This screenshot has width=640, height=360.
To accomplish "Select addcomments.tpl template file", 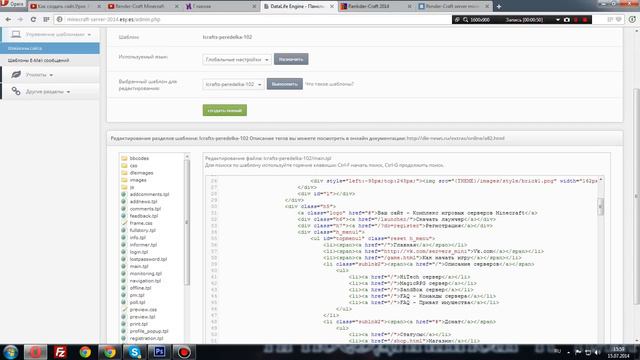I will (x=145, y=194).
